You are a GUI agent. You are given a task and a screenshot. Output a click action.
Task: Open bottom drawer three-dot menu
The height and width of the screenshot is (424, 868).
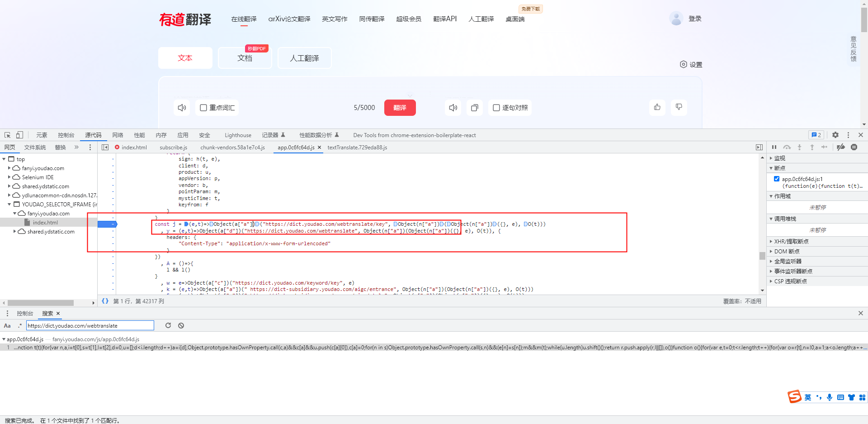pyautogui.click(x=7, y=313)
